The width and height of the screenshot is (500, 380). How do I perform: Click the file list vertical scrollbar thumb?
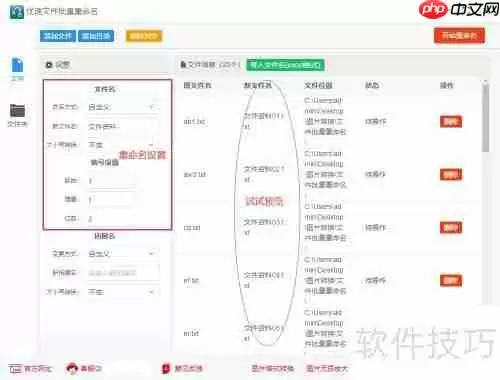[x=486, y=118]
